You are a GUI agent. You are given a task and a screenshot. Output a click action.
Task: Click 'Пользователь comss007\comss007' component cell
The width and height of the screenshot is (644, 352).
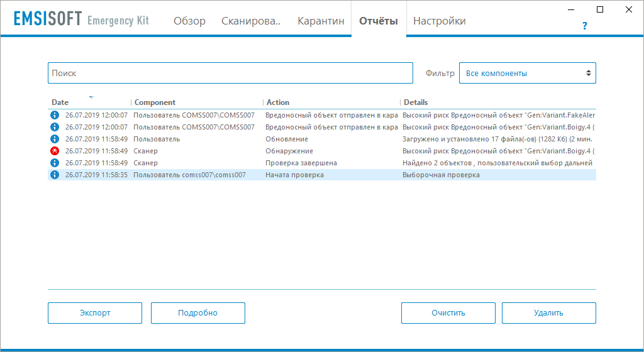click(x=189, y=175)
